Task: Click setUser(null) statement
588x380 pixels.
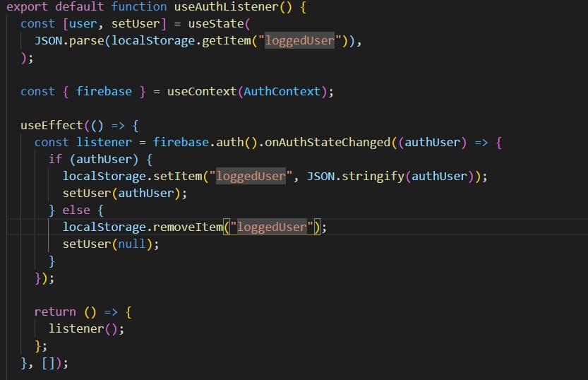Action: coord(111,244)
